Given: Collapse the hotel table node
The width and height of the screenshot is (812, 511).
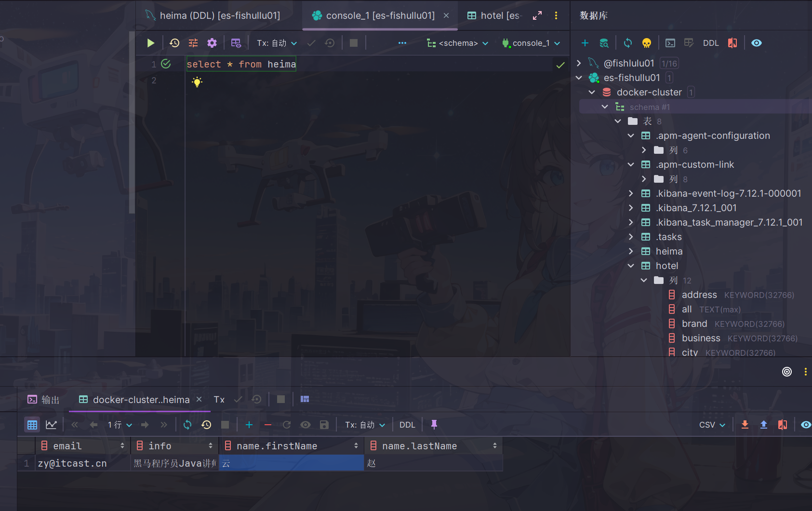Looking at the screenshot, I should pyautogui.click(x=631, y=266).
